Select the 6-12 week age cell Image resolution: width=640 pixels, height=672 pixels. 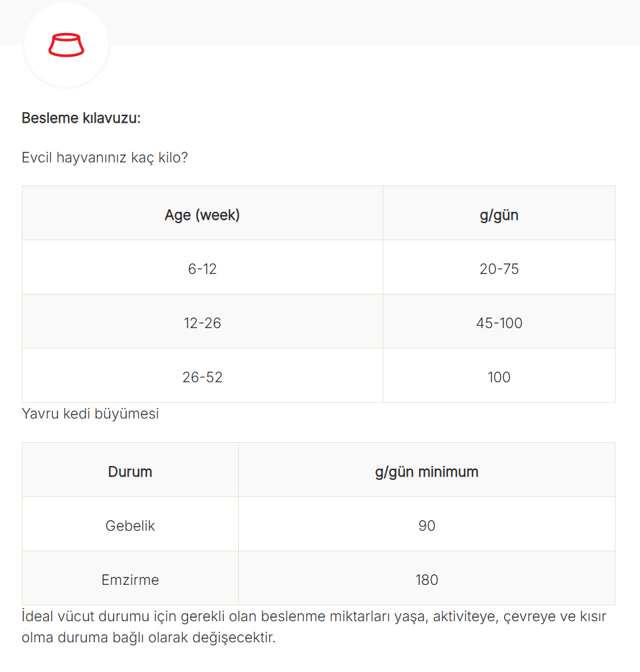click(x=202, y=267)
